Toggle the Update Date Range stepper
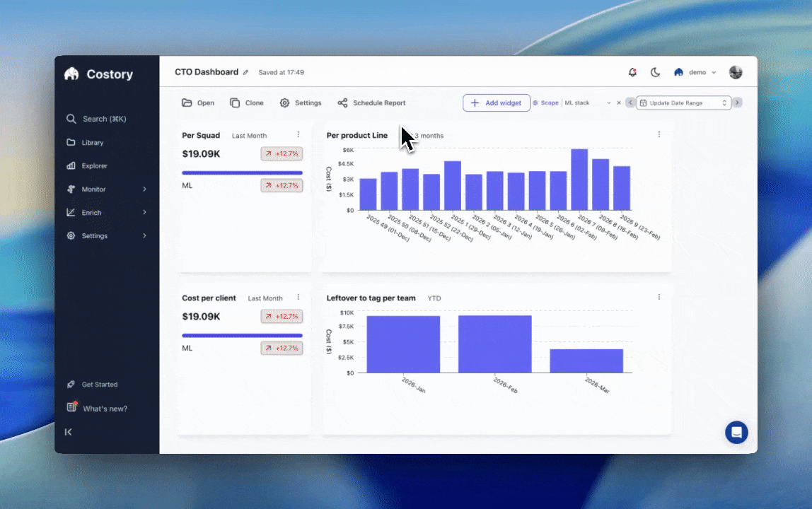 point(724,103)
